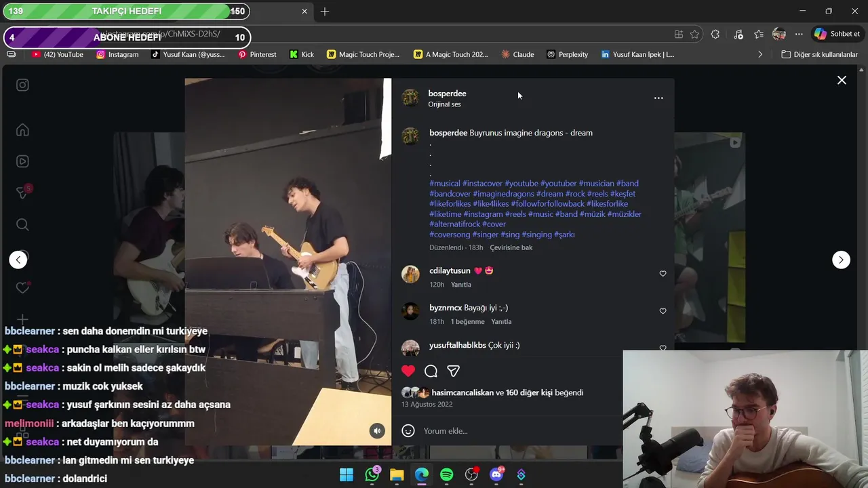Like byznrncx's comment
The height and width of the screenshot is (488, 868).
663,311
